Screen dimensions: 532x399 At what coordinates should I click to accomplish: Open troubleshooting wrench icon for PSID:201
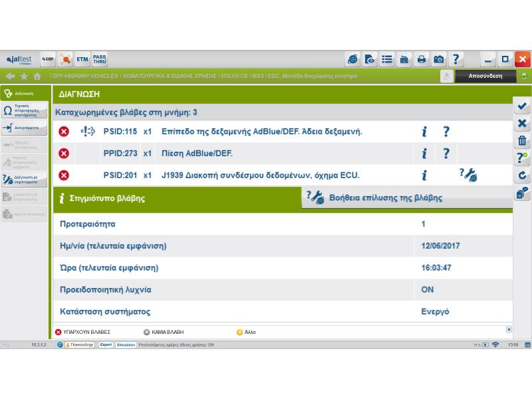467,176
